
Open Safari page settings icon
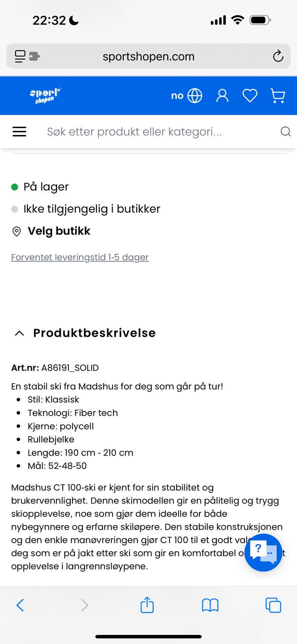coord(27,56)
